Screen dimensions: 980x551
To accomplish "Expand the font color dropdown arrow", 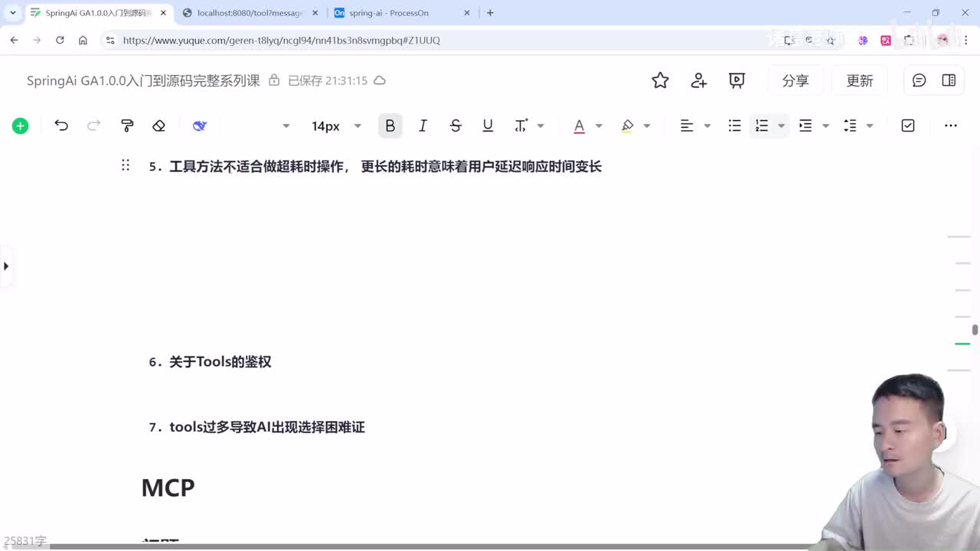I will [599, 126].
